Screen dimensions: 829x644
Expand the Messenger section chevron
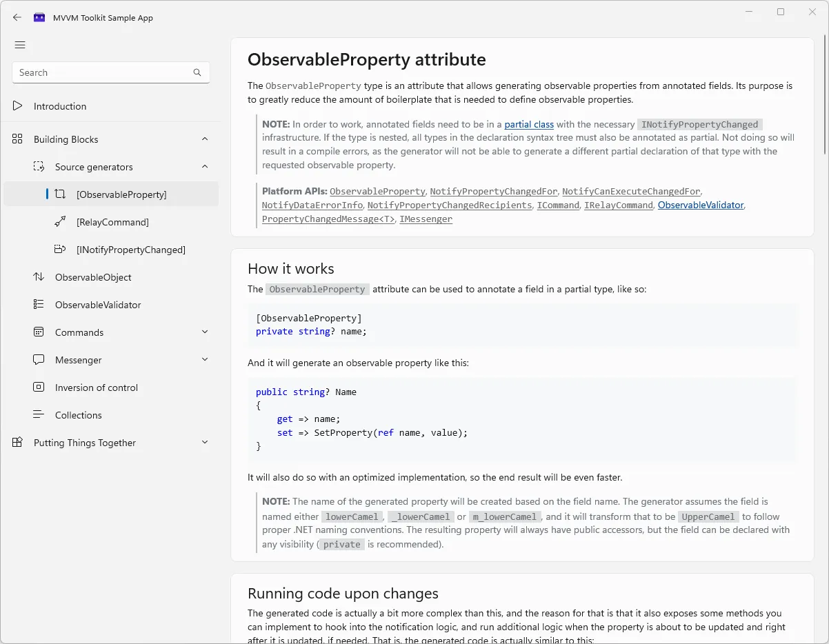tap(205, 360)
